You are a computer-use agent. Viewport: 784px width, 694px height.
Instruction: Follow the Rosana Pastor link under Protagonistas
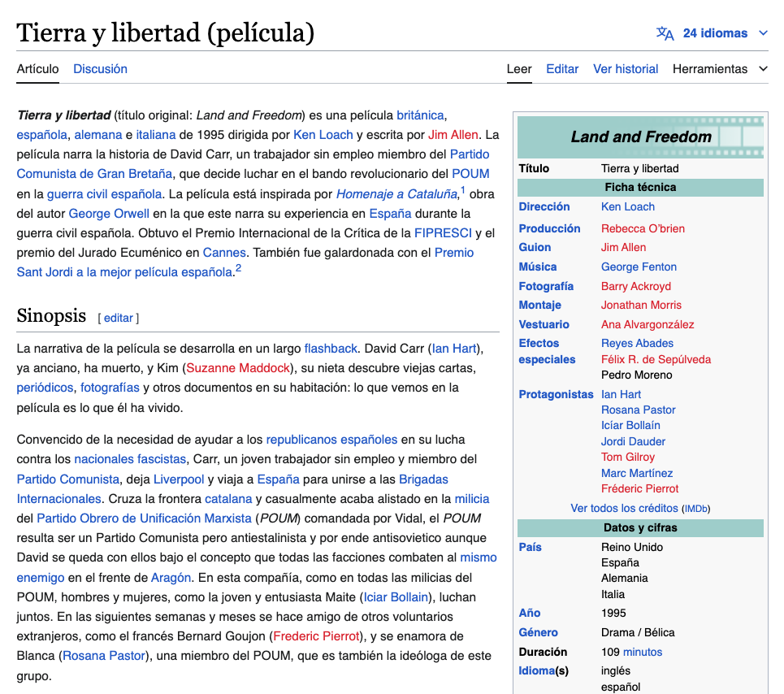point(638,410)
